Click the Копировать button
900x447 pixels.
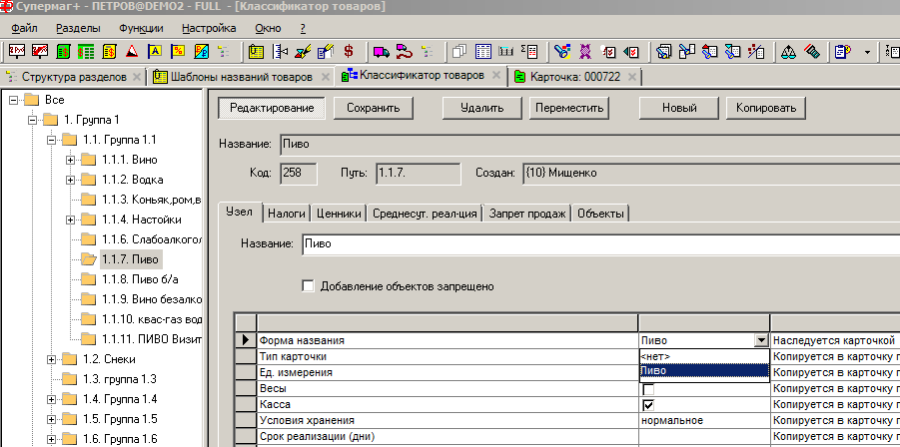click(766, 108)
